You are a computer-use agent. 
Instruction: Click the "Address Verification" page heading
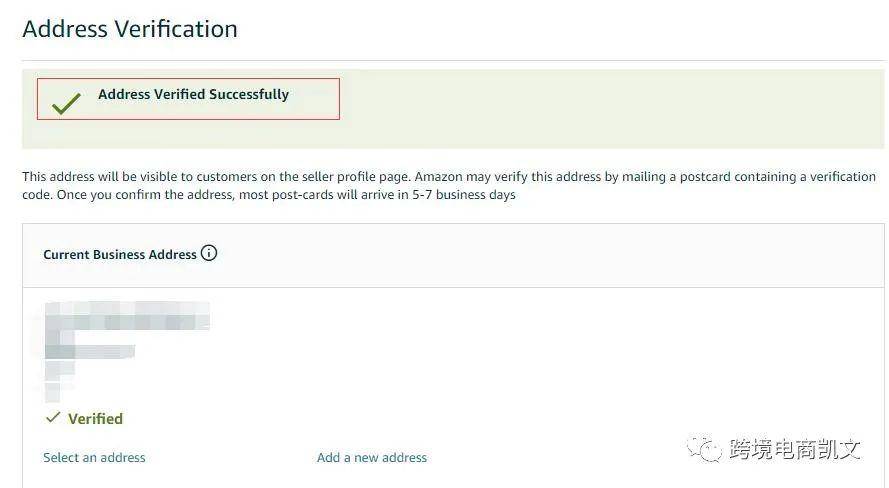pyautogui.click(x=130, y=29)
